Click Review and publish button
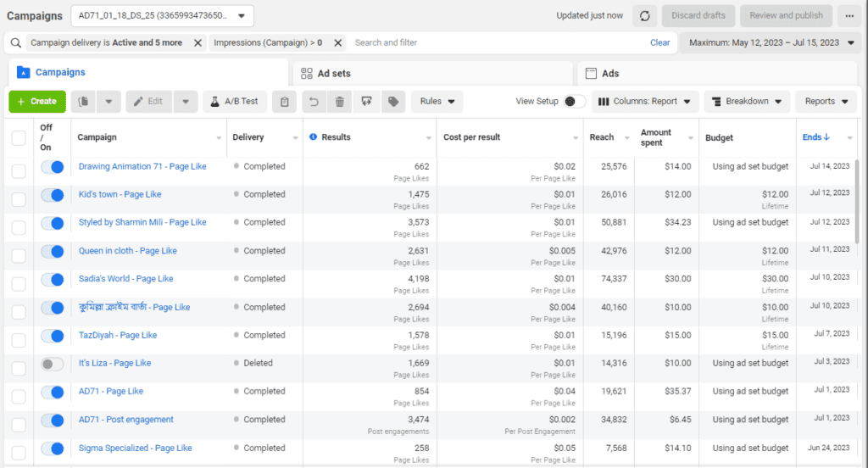The height and width of the screenshot is (468, 868). (x=786, y=16)
